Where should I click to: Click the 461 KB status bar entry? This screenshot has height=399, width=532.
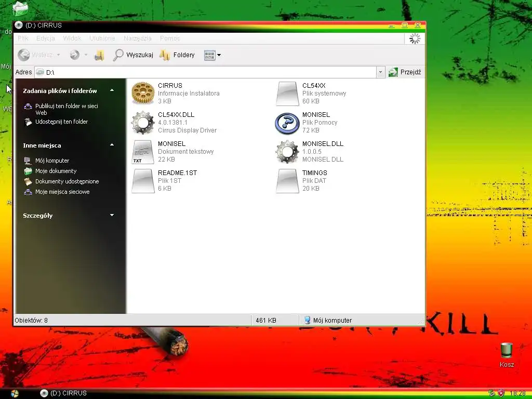click(266, 320)
